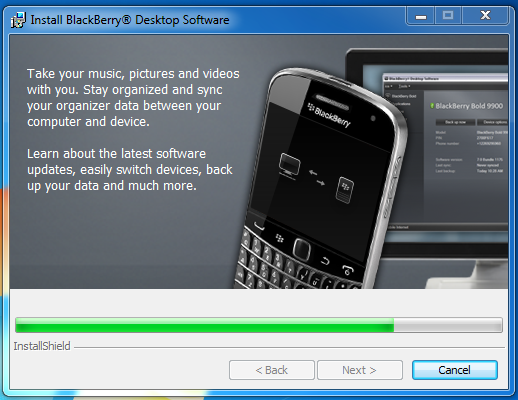Click the InstallShield label text
Screen dimensions: 518x400
42,346
